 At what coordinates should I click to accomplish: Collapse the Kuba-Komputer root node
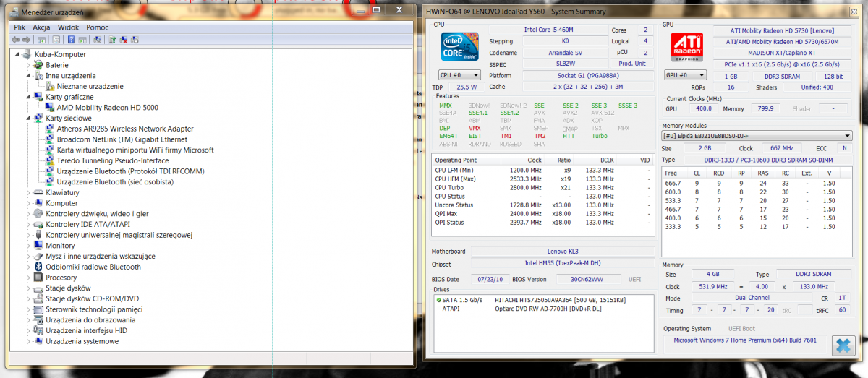pyautogui.click(x=17, y=54)
